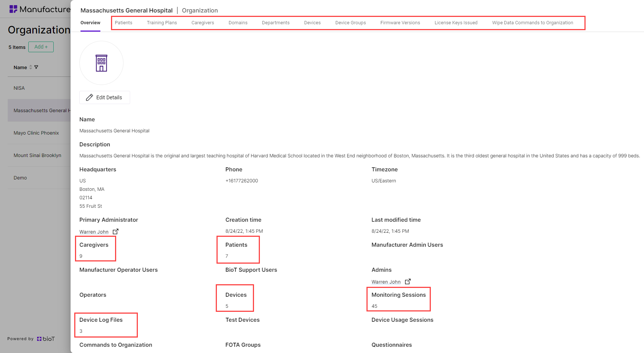Click the 5 Items count label
This screenshot has width=644, height=353.
click(17, 47)
